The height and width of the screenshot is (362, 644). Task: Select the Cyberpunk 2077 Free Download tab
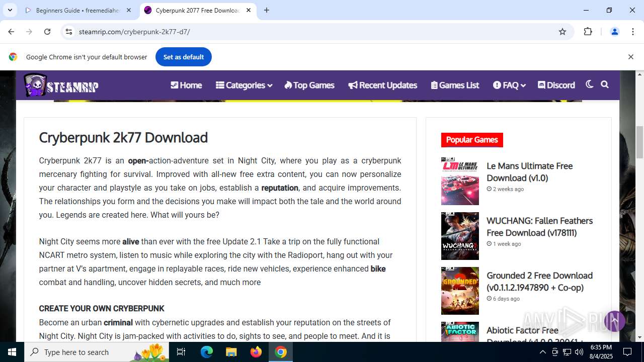coord(197,10)
